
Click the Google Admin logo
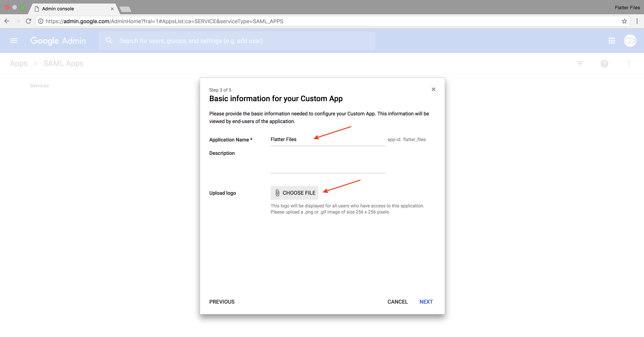coord(58,41)
